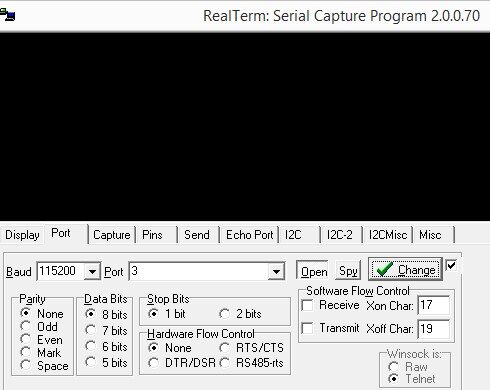Click the Xoff Char input field

(433, 329)
